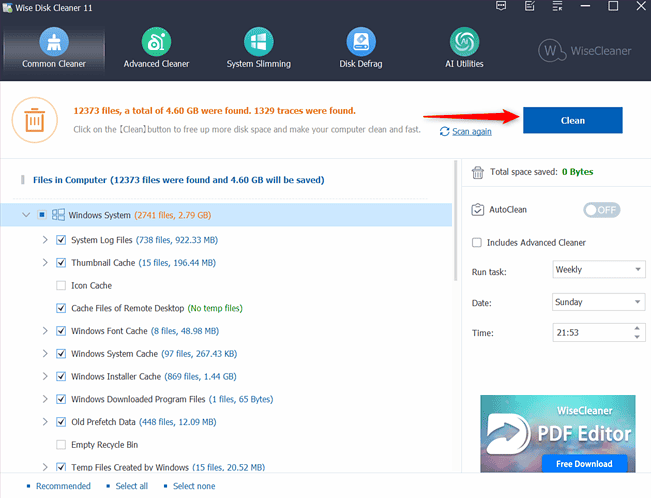
Task: Check the Icon Cache checkbox
Action: pyautogui.click(x=62, y=285)
